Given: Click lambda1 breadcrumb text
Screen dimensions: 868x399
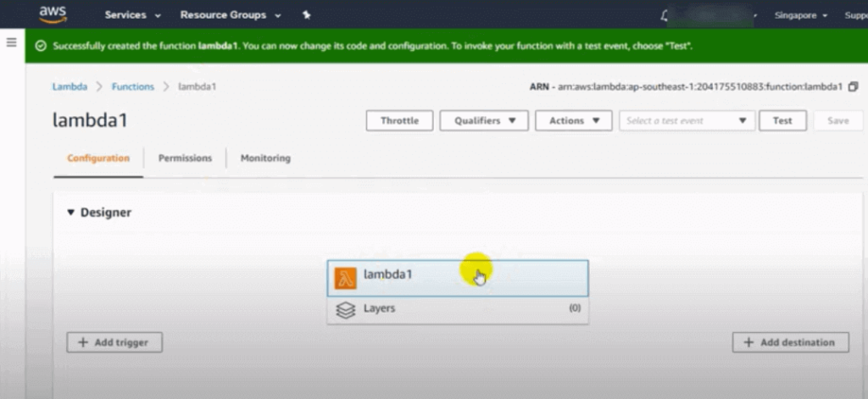Looking at the screenshot, I should tap(197, 87).
